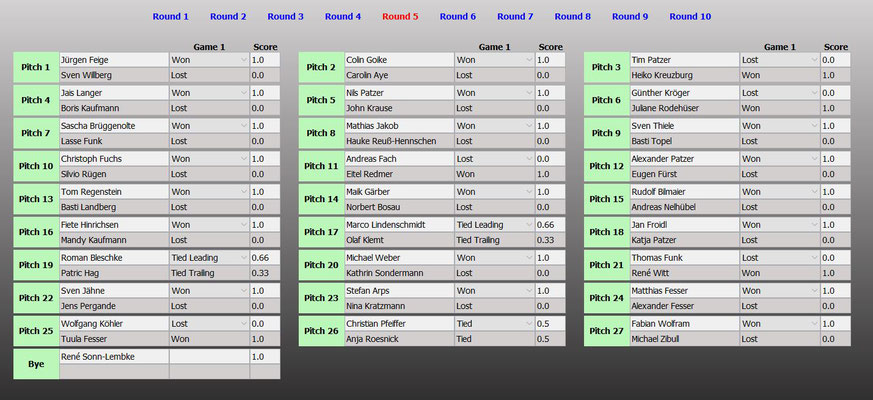Image resolution: width=873 pixels, height=400 pixels.
Task: View Round 8 pairings
Action: 572,16
